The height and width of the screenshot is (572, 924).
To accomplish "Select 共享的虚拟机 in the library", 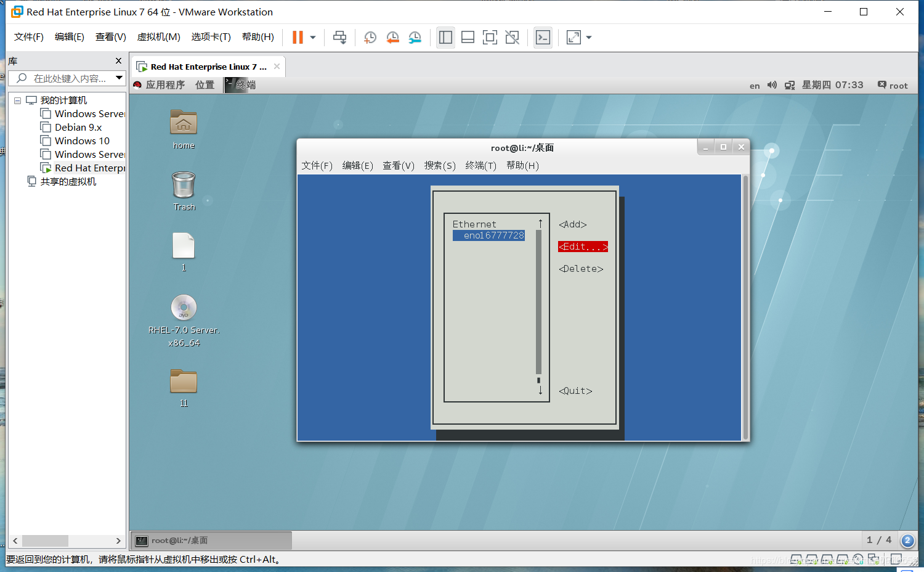I will coord(68,182).
